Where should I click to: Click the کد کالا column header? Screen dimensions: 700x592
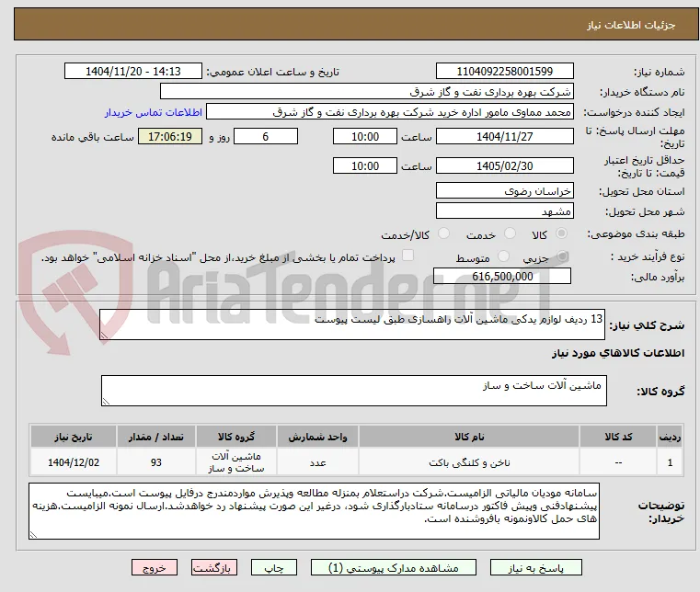point(618,437)
